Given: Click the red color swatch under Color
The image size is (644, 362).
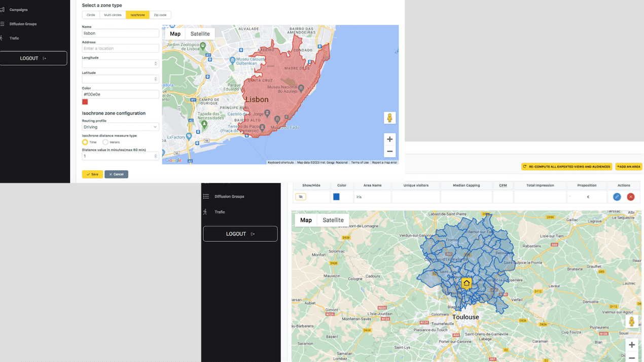Looking at the screenshot, I should (x=85, y=102).
